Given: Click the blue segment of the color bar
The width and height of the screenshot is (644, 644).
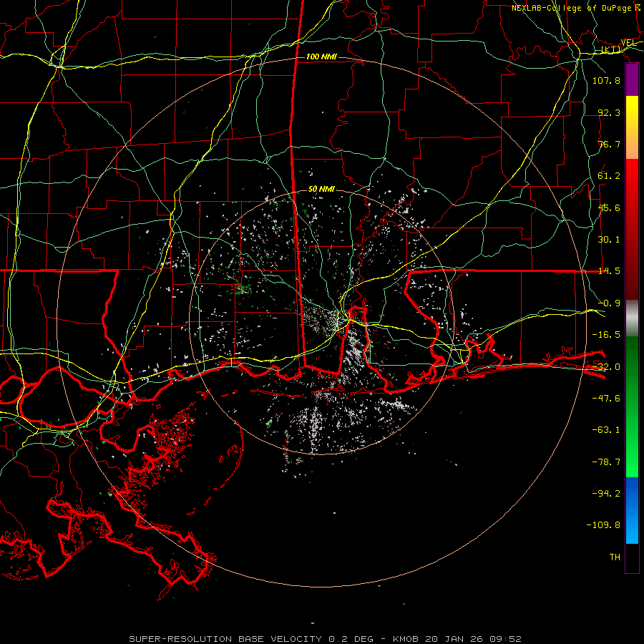Looking at the screenshot, I should point(632,510).
